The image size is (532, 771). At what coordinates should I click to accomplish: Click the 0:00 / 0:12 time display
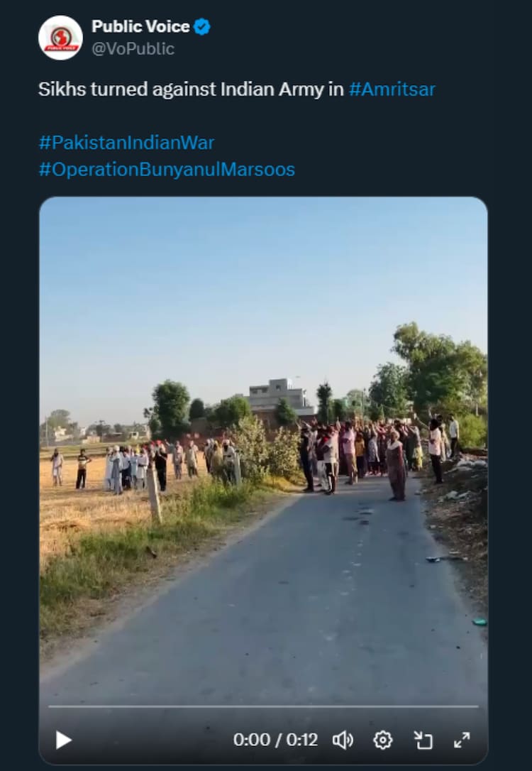[275, 740]
